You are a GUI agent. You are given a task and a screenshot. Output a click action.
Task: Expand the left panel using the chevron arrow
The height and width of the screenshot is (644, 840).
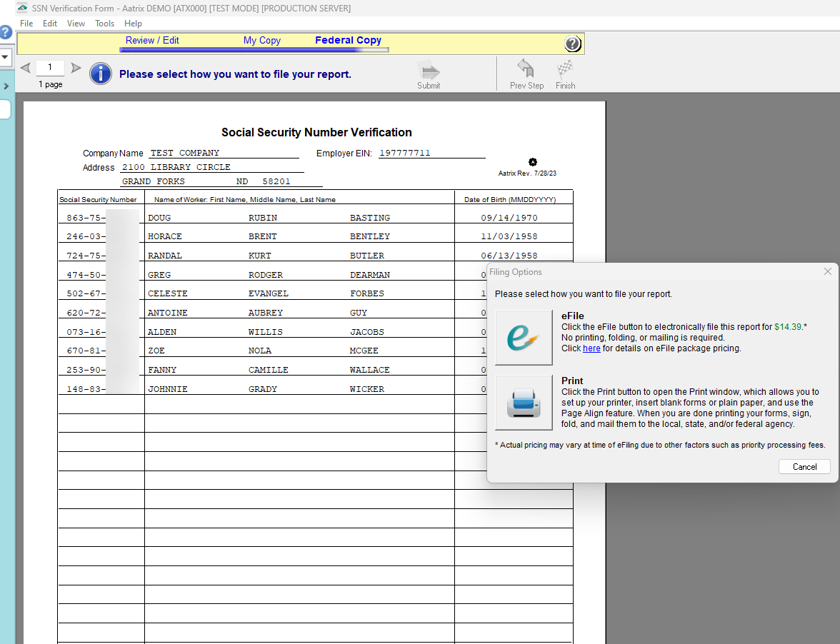click(5, 86)
